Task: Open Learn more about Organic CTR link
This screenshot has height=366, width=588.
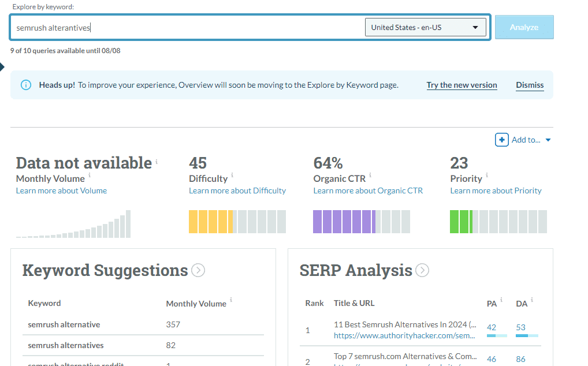Action: pos(368,191)
